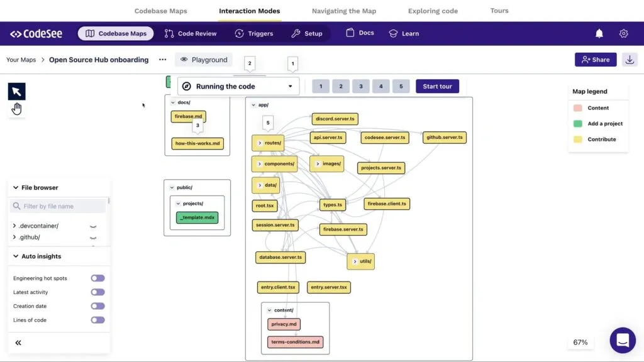The image size is (644, 362).
Task: Switch to the Triggers tab
Action: coord(254,33)
